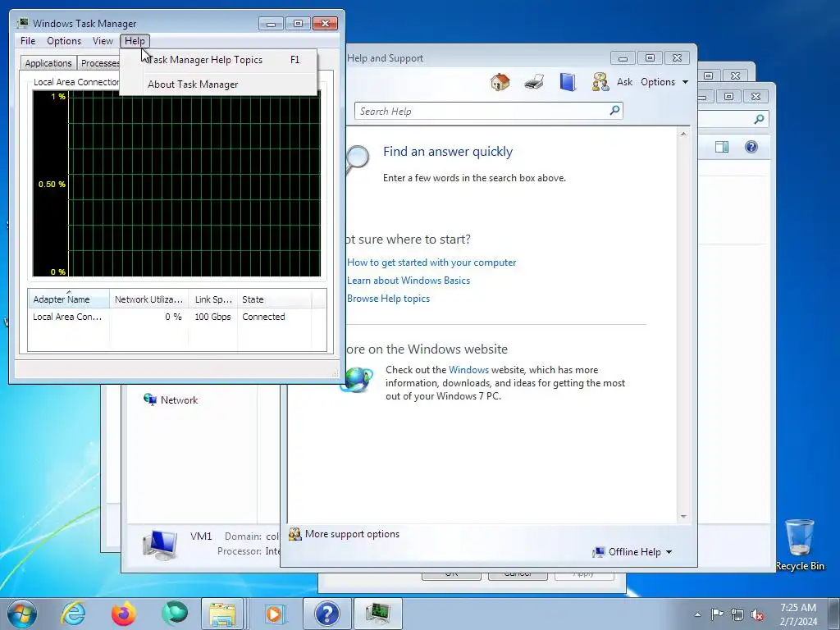Image resolution: width=840 pixels, height=630 pixels.
Task: Open How to get started with your computer
Action: 431,262
